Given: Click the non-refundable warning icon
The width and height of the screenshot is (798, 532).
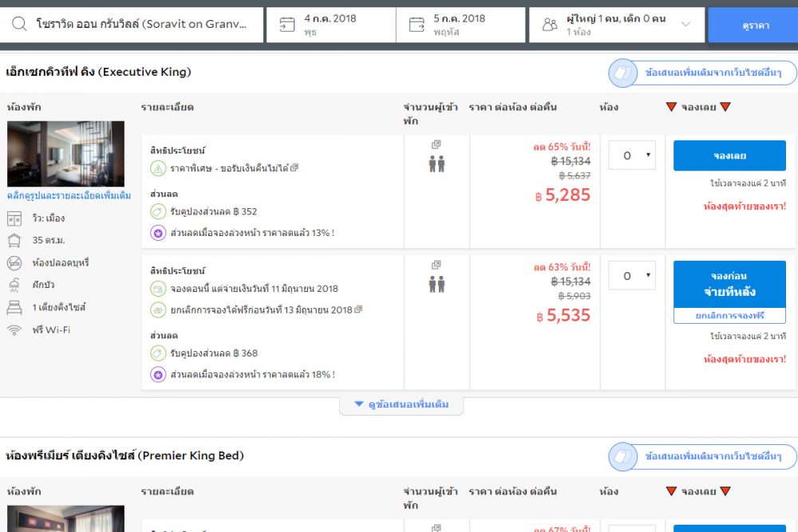Looking at the screenshot, I should coord(158,168).
